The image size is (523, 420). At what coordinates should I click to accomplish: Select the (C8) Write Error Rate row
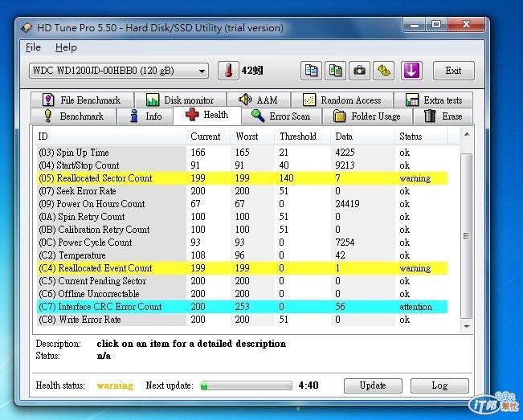point(242,320)
